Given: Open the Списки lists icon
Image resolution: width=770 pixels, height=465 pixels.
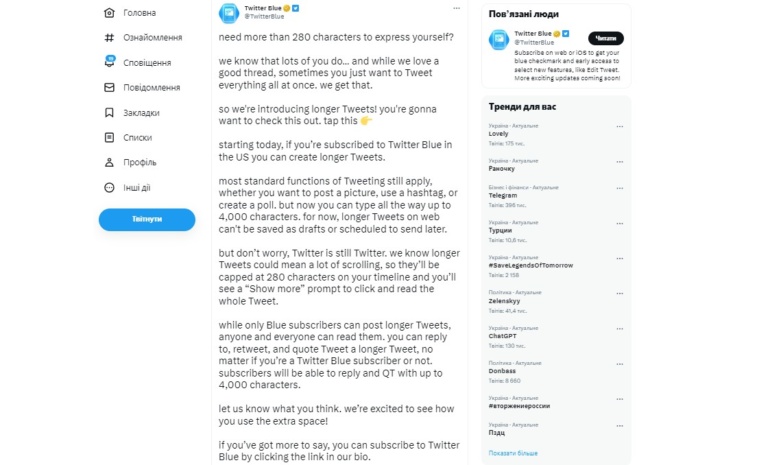Looking at the screenshot, I should click(109, 137).
